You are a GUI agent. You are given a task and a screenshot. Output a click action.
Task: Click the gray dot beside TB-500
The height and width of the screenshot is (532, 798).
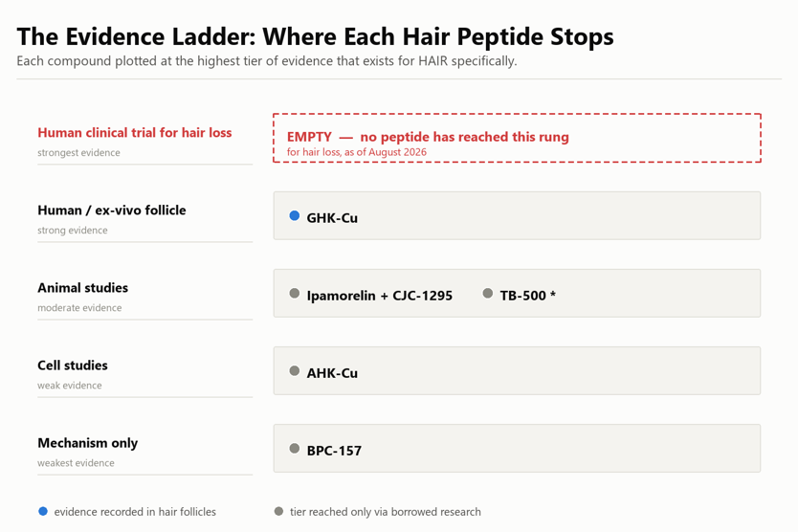(x=488, y=293)
